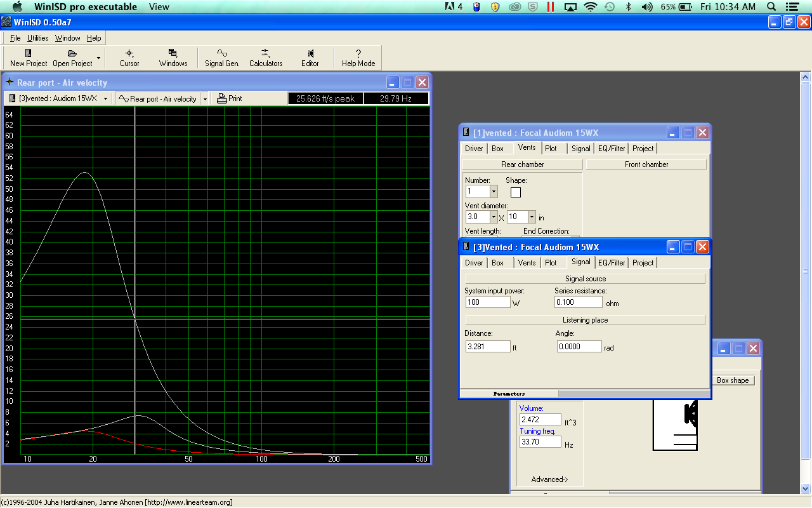This screenshot has width=812, height=508.
Task: Open the second Vent diameter dropdown (10)
Action: pos(532,217)
